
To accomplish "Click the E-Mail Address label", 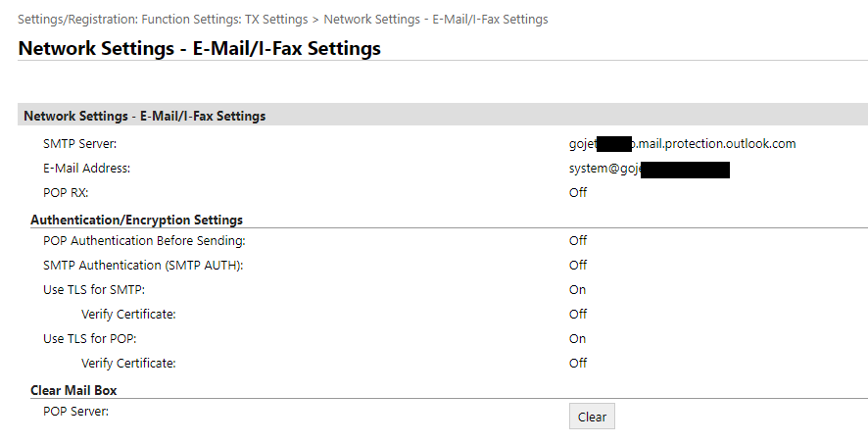I will pos(86,169).
